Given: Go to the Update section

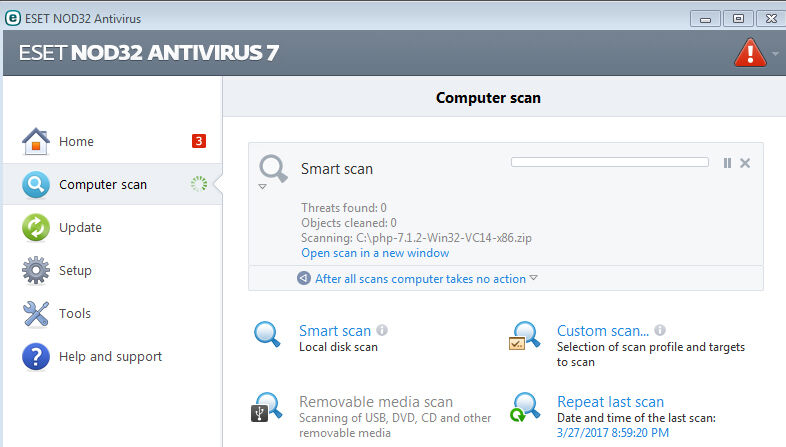Looking at the screenshot, I should point(80,228).
